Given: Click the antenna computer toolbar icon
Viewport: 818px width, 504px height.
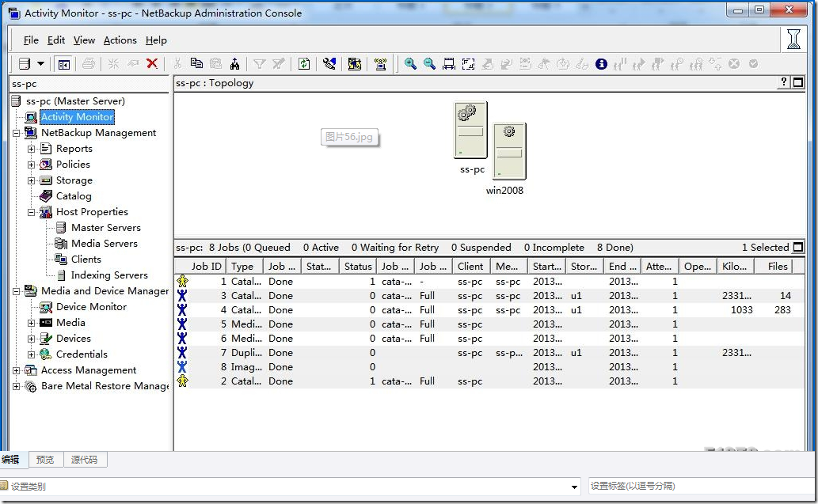Looking at the screenshot, I should [381, 63].
